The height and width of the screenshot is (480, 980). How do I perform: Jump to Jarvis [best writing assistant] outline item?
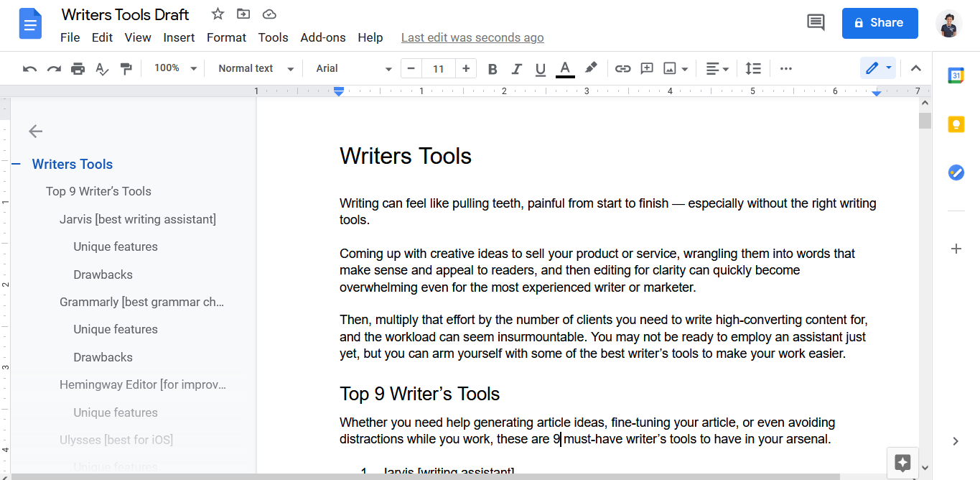pyautogui.click(x=138, y=219)
